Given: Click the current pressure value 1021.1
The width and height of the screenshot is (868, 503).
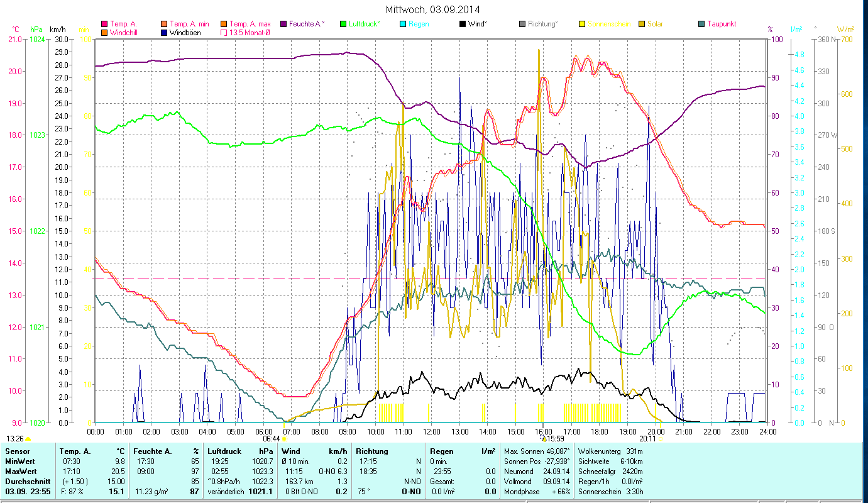Looking at the screenshot, I should pos(260,492).
